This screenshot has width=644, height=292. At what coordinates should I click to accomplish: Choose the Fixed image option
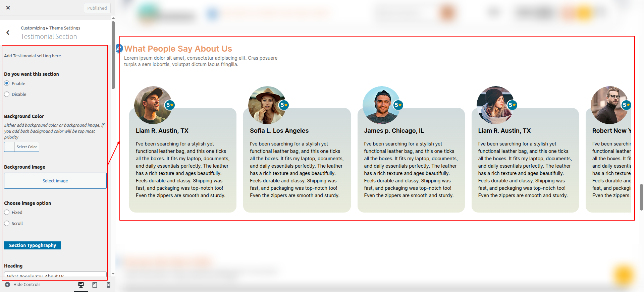[x=7, y=212]
